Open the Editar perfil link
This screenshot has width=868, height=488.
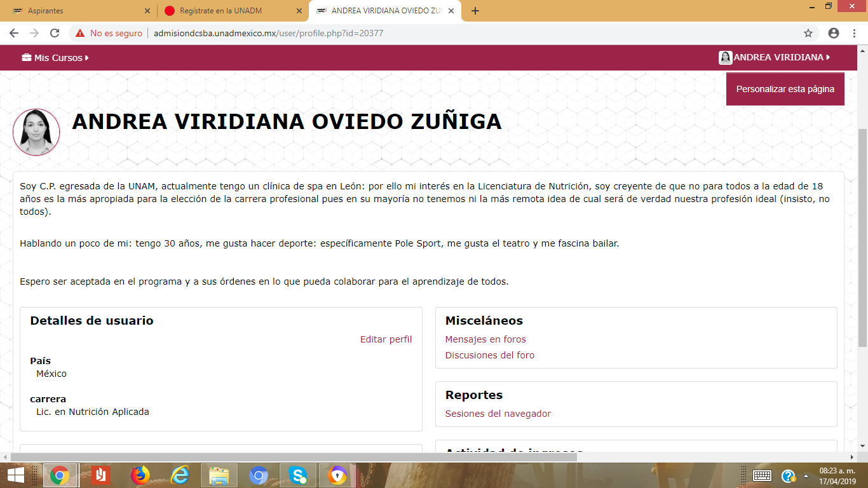click(386, 339)
